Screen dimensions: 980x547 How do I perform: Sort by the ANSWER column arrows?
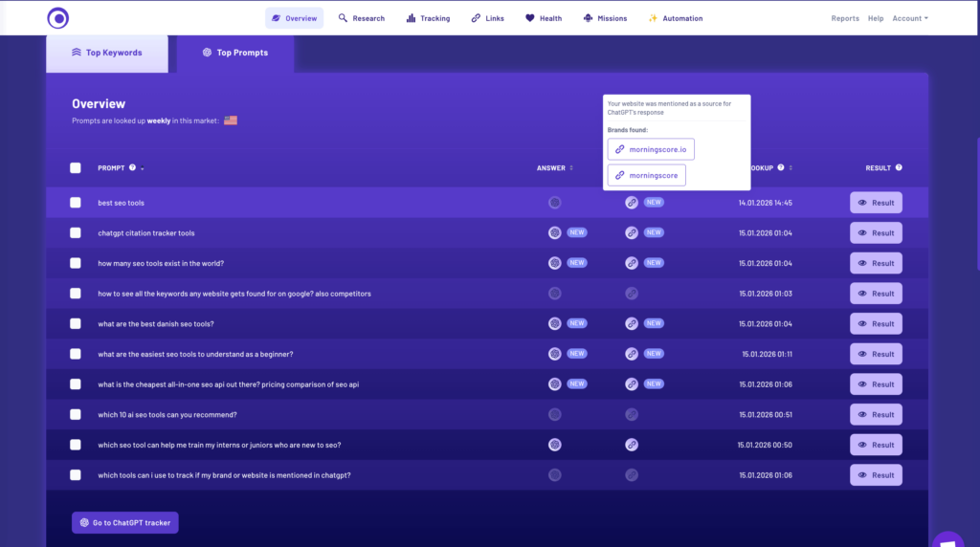571,168
